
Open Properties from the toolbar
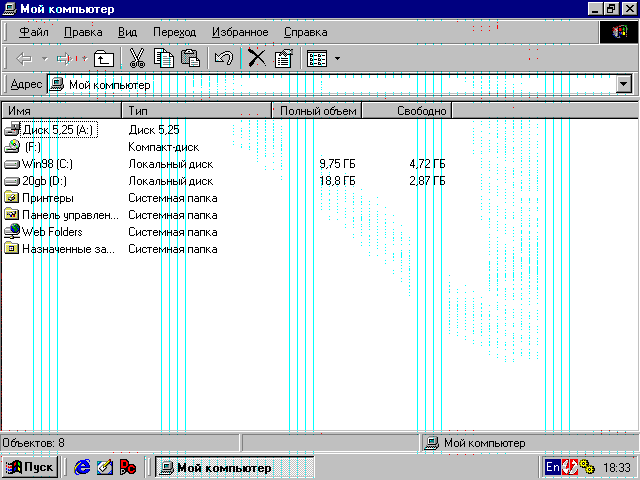284,58
